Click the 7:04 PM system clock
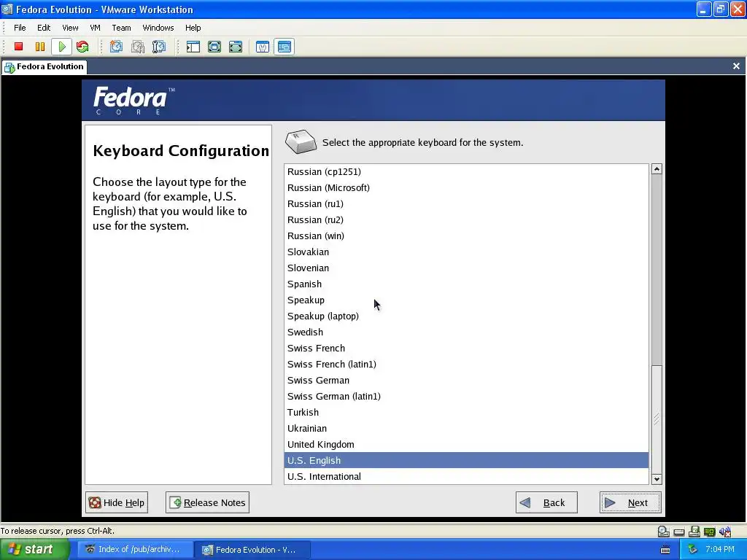 click(720, 550)
